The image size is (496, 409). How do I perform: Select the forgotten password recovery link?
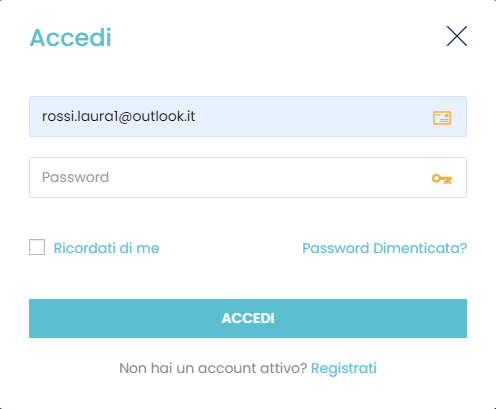pyautogui.click(x=384, y=248)
